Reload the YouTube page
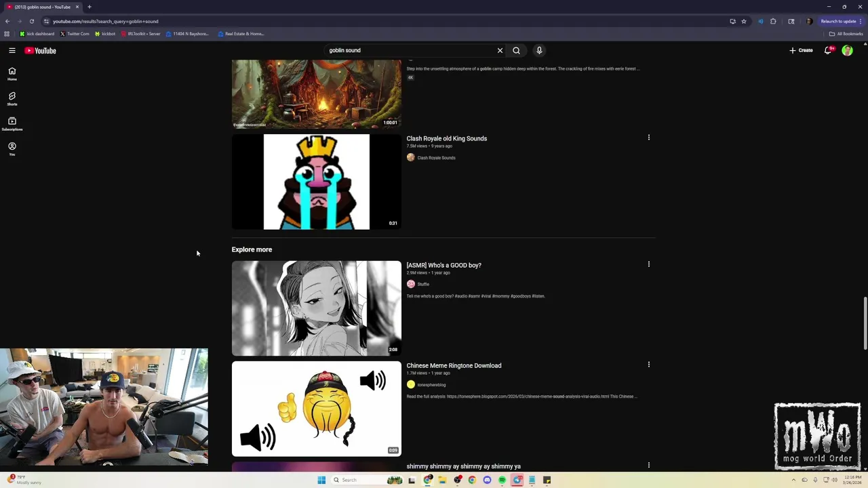868x488 pixels. point(31,21)
